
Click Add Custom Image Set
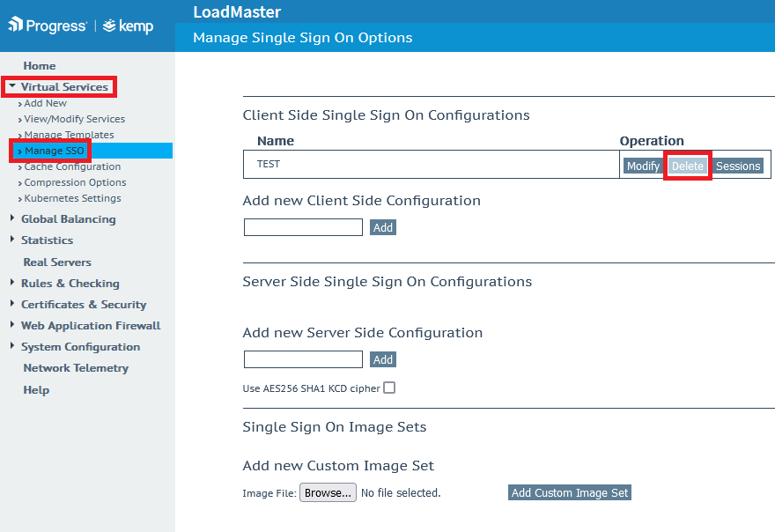pos(570,492)
